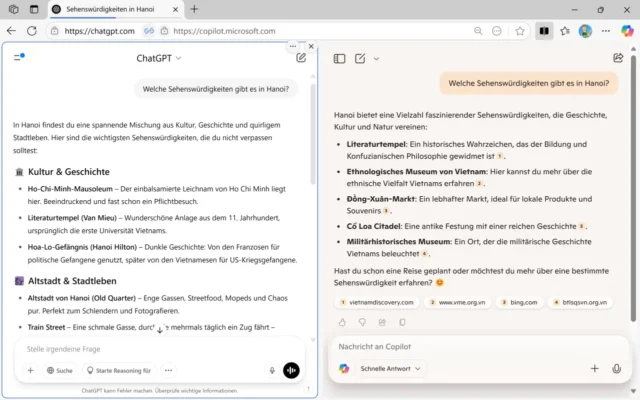Click citation 2 after Ethnologisches Museum text
640x400 pixels.
tap(479, 184)
